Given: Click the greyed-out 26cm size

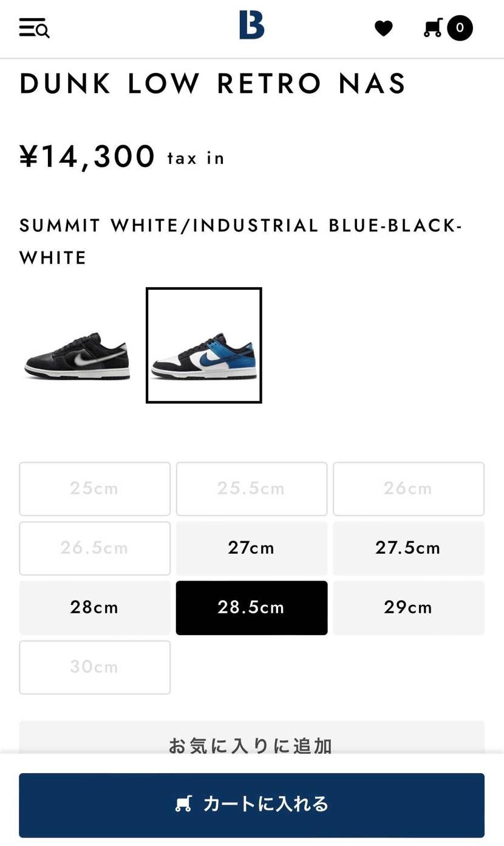Looking at the screenshot, I should coord(408,488).
